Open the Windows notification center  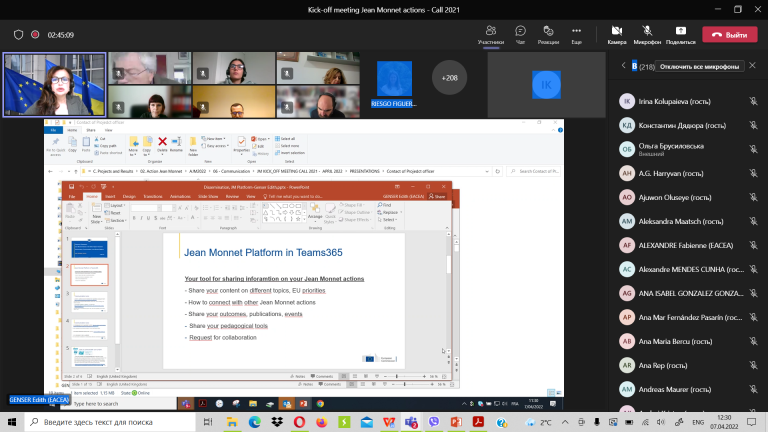click(752, 422)
